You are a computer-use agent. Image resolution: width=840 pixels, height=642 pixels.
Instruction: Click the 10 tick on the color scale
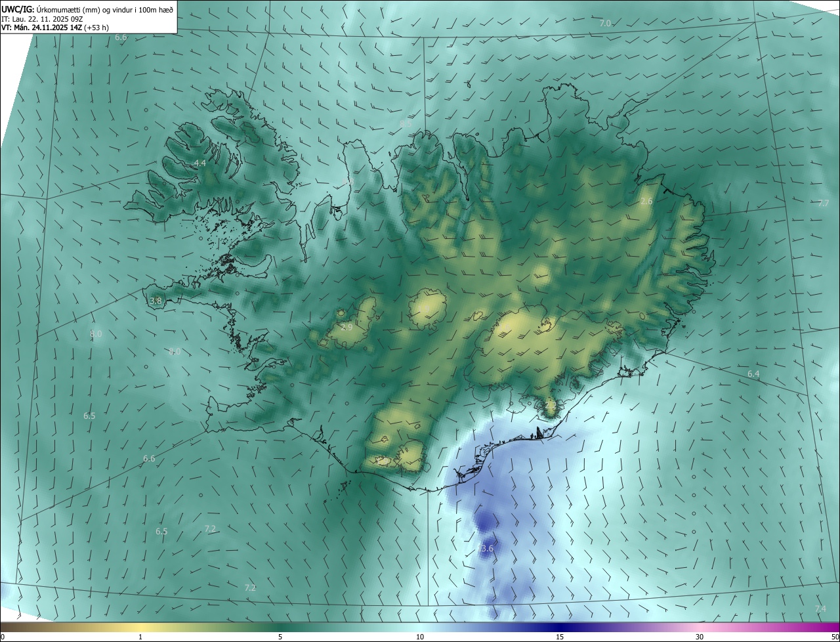coord(420,637)
